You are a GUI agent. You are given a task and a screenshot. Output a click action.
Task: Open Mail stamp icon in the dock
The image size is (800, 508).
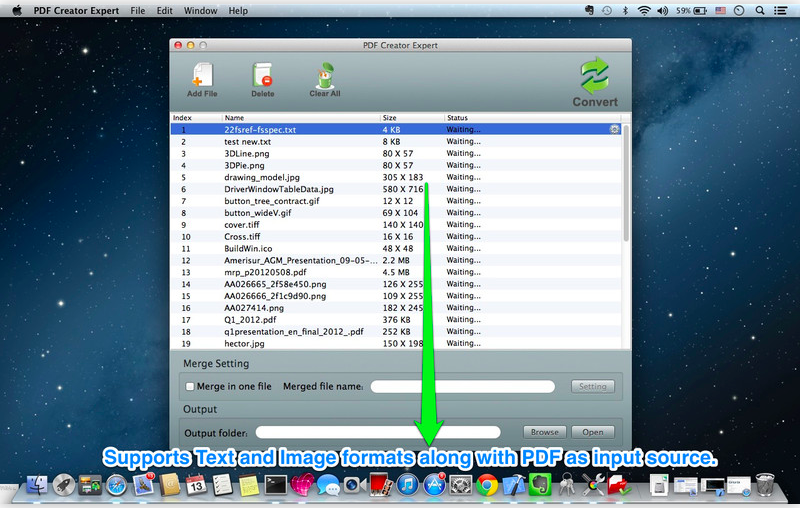143,484
